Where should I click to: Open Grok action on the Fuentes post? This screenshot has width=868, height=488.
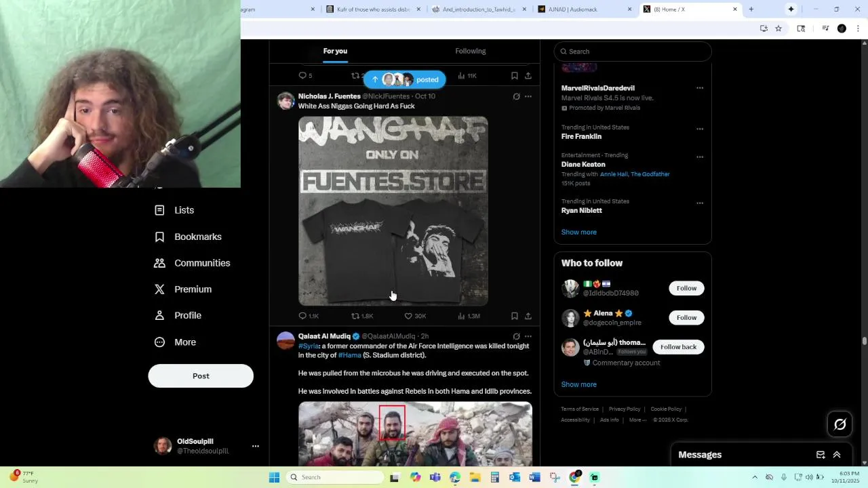[516, 96]
